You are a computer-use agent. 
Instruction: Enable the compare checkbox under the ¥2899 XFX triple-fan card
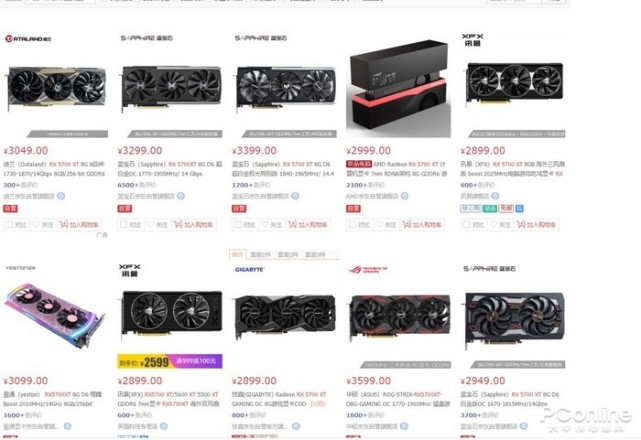tap(466, 224)
